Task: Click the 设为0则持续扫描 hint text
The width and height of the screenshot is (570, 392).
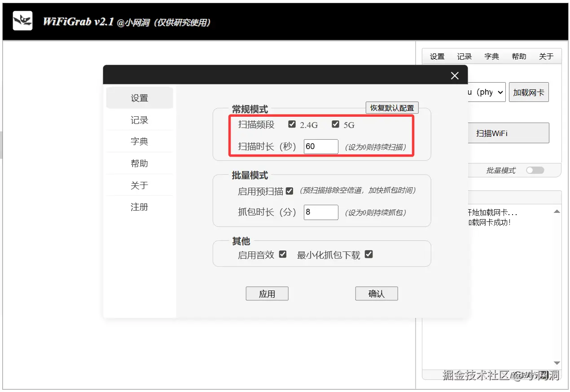Action: click(376, 147)
